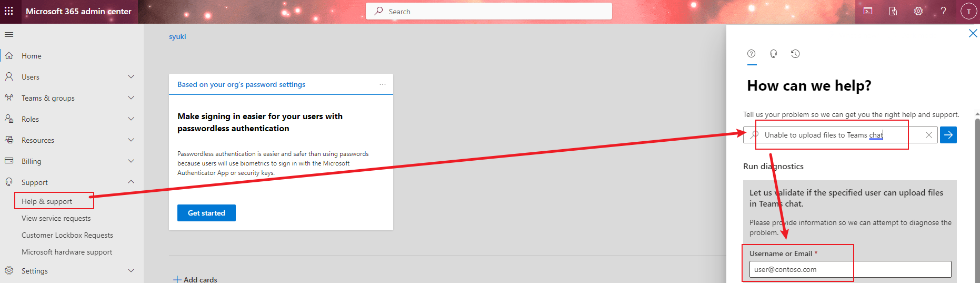Submit help query with arrow button
Screen dimensions: 980x283
pyautogui.click(x=948, y=135)
